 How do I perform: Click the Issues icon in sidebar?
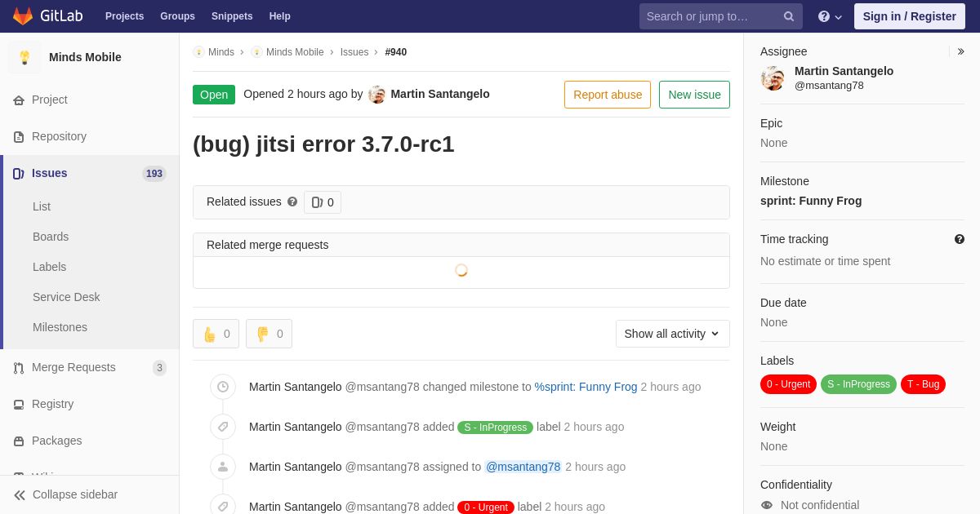point(18,174)
